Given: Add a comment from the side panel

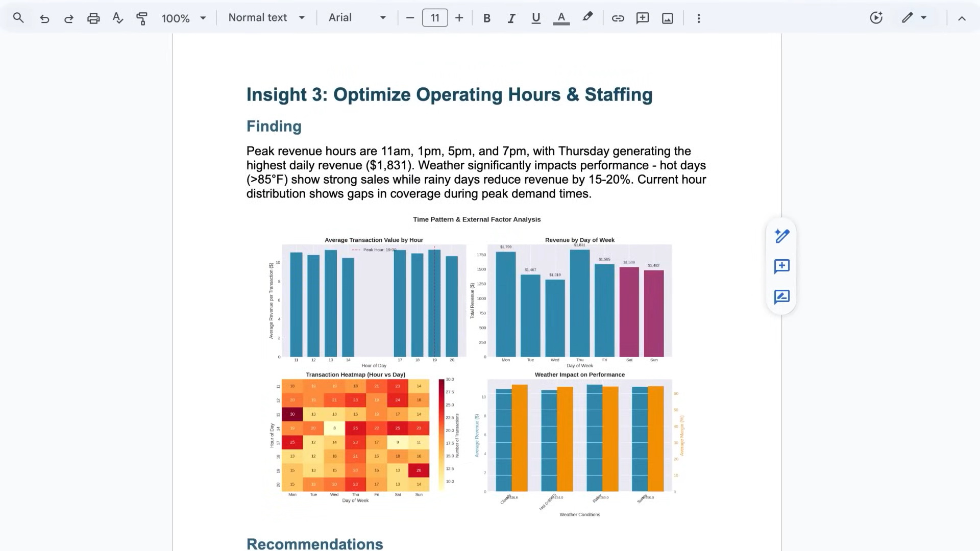Looking at the screenshot, I should click(782, 266).
